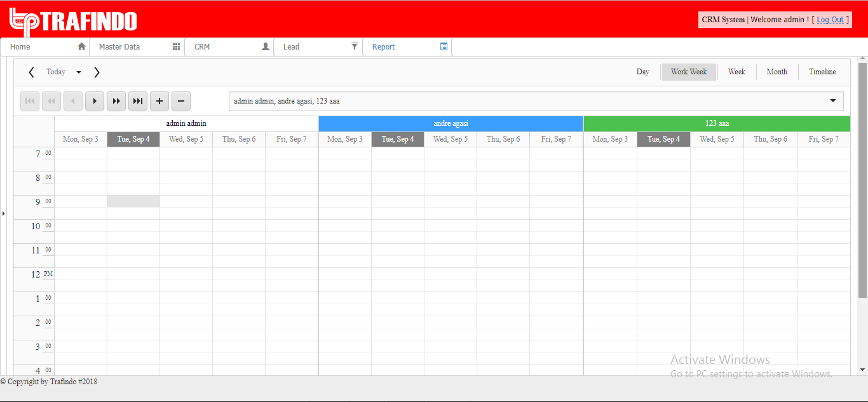This screenshot has height=402, width=868.
Task: Click the Log Out link
Action: click(x=830, y=20)
